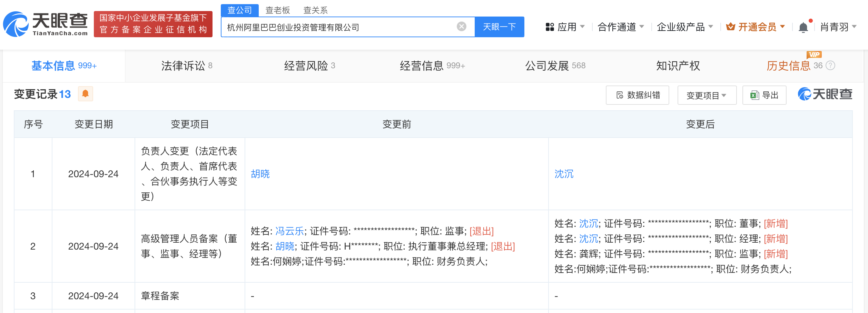The height and width of the screenshot is (313, 868).
Task: Select row 3 date 2024-09-24
Action: [93, 296]
